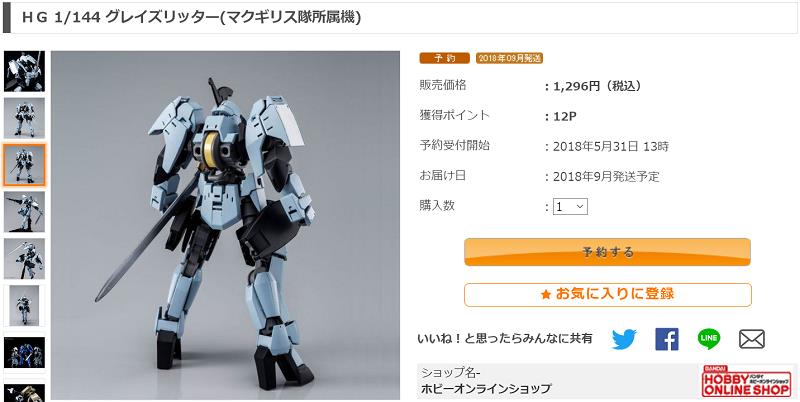This screenshot has height=402, width=800.
Task: Share the product by email envelope icon
Action: pos(752,339)
